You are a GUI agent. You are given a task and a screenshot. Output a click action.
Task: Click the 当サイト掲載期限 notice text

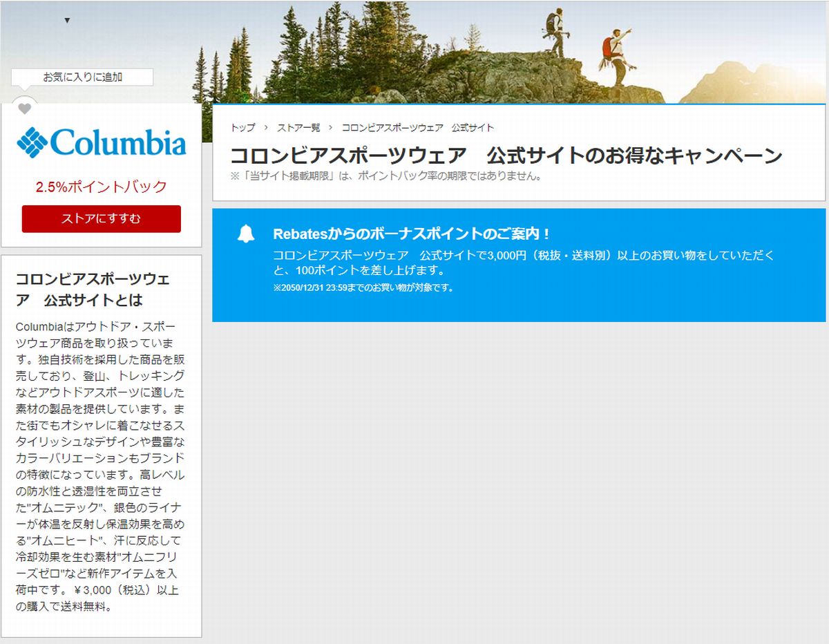386,176
